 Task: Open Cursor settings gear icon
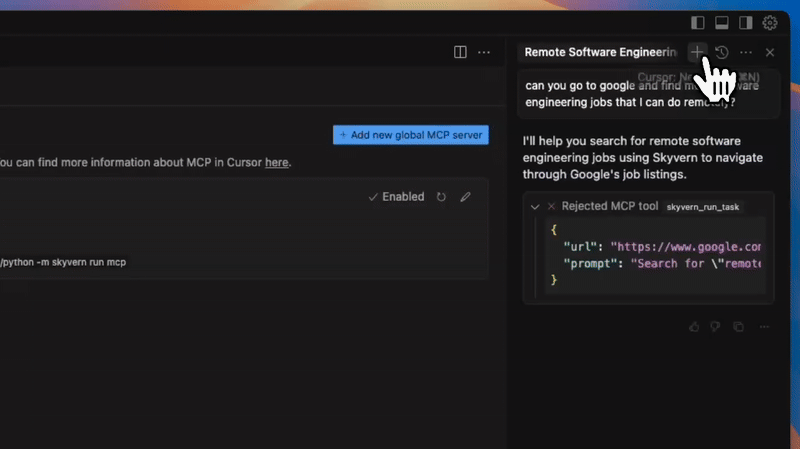click(x=770, y=22)
